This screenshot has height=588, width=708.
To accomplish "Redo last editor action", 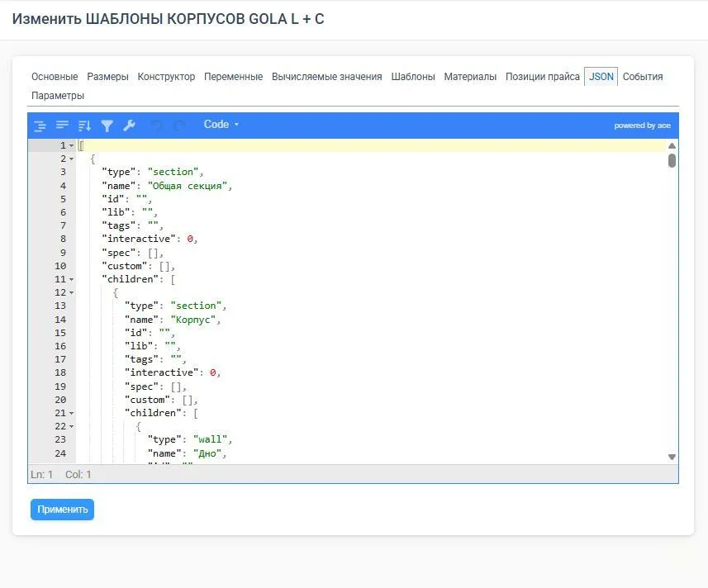I will point(179,126).
